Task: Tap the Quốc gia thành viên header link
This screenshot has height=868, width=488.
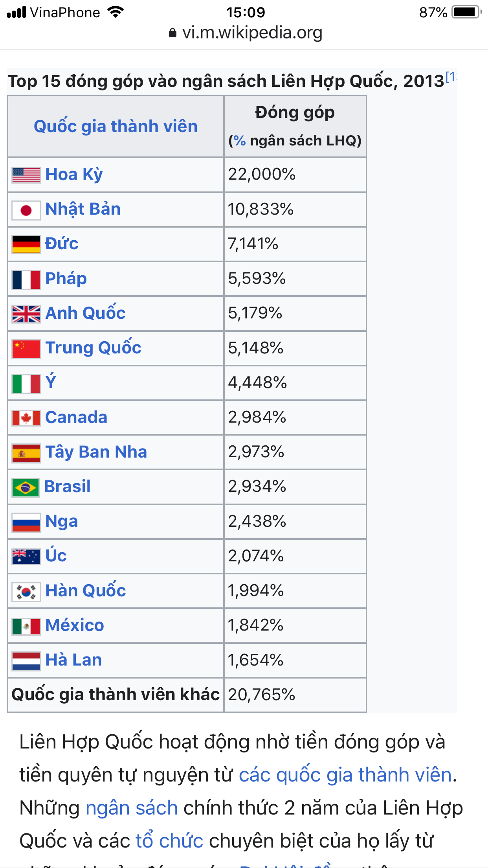Action: pos(116,127)
